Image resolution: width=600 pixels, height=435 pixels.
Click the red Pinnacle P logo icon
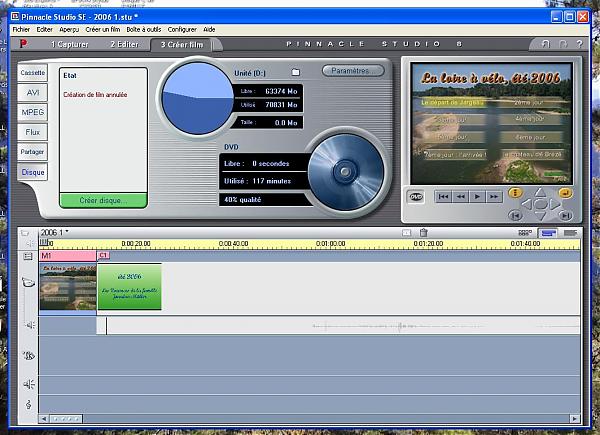[x=23, y=44]
